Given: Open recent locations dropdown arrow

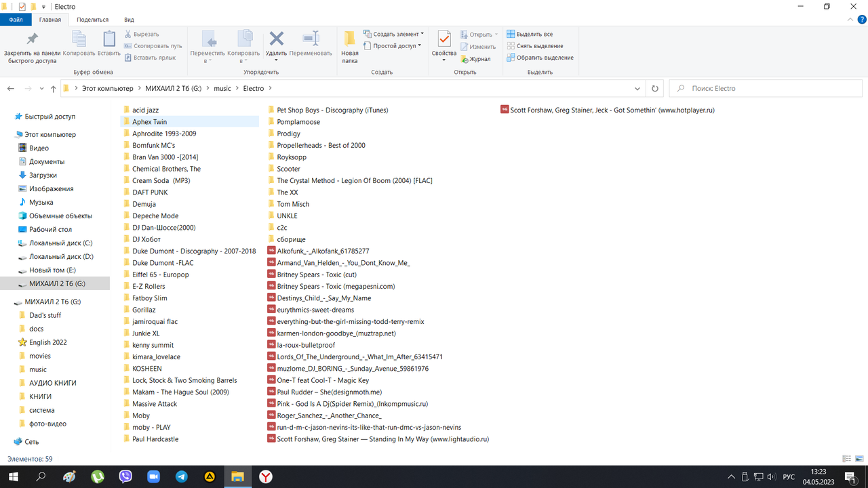Looking at the screenshot, I should (41, 89).
